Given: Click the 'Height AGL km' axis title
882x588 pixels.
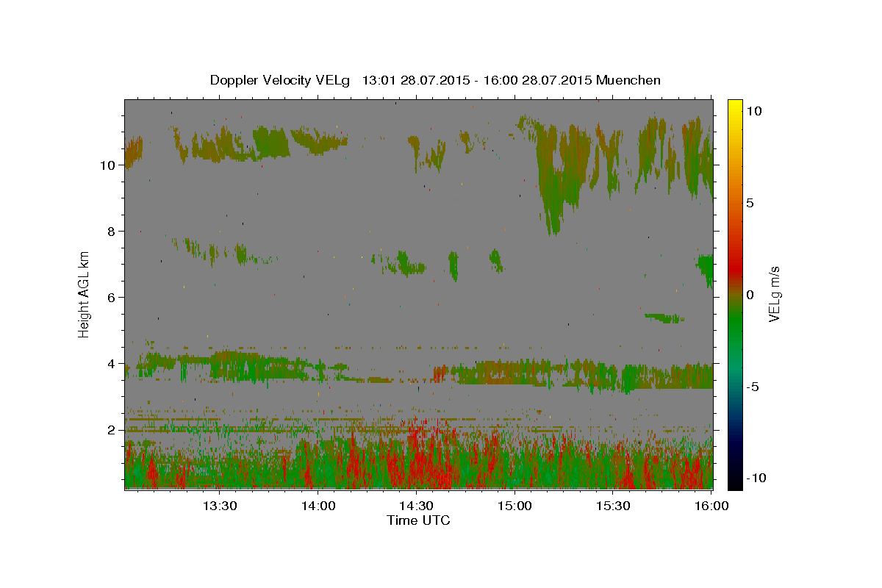Looking at the screenshot, I should point(85,294).
